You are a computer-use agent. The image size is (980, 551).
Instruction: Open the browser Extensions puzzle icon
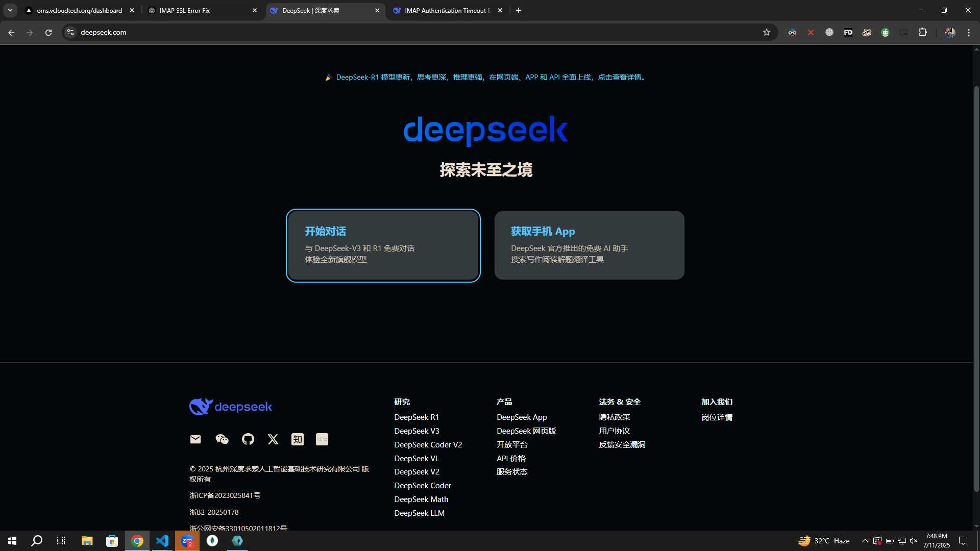tap(922, 32)
